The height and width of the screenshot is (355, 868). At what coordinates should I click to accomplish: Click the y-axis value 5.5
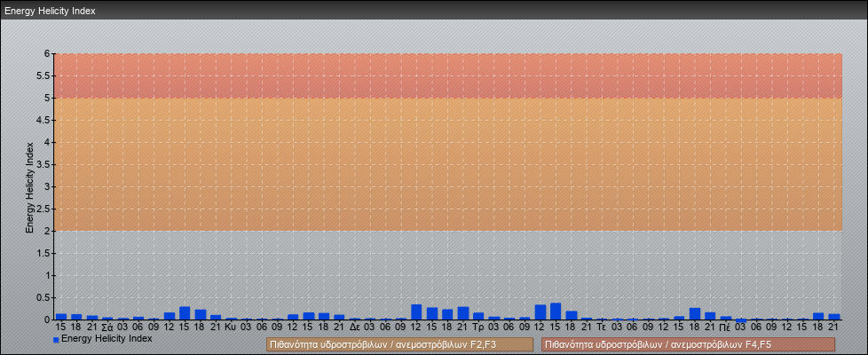(43, 75)
